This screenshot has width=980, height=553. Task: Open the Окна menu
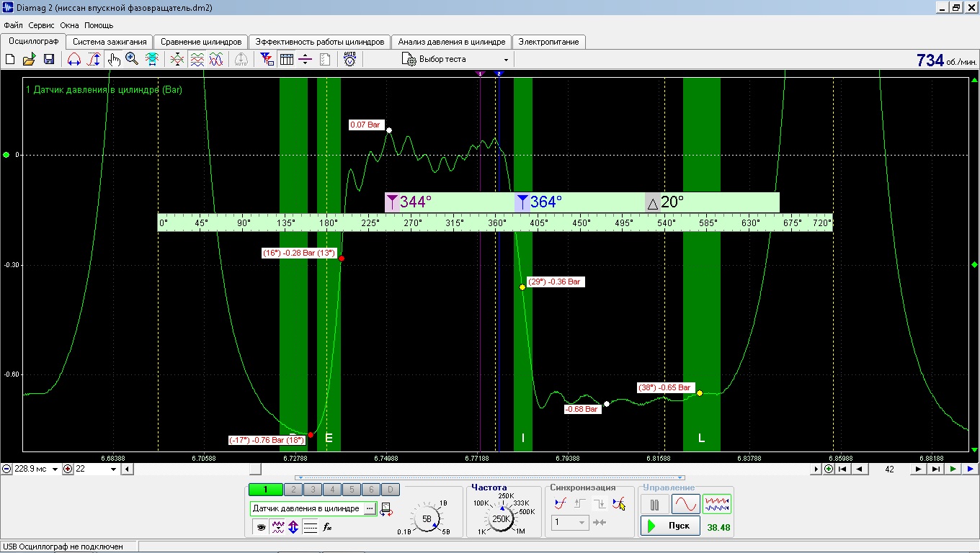[x=70, y=25]
